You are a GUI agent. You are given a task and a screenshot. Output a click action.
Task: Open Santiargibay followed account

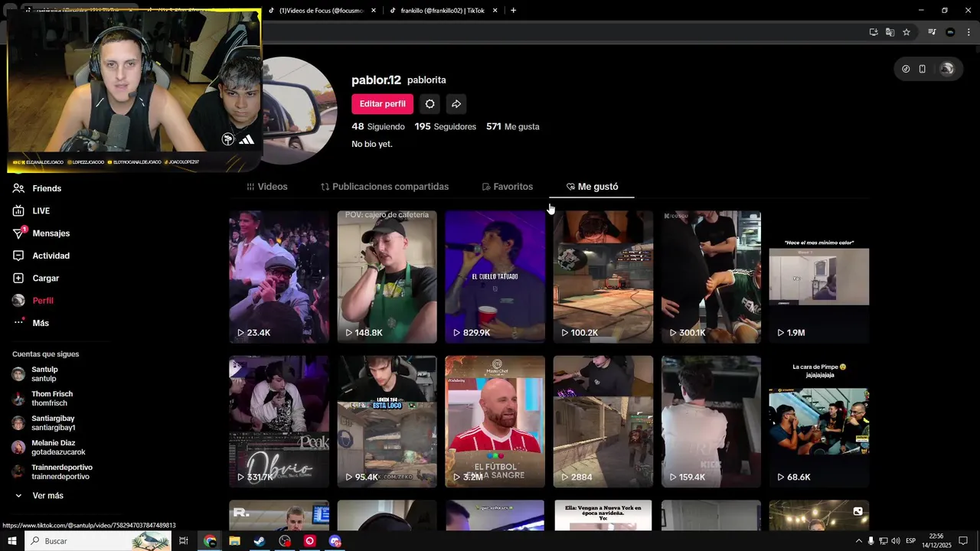coord(53,423)
